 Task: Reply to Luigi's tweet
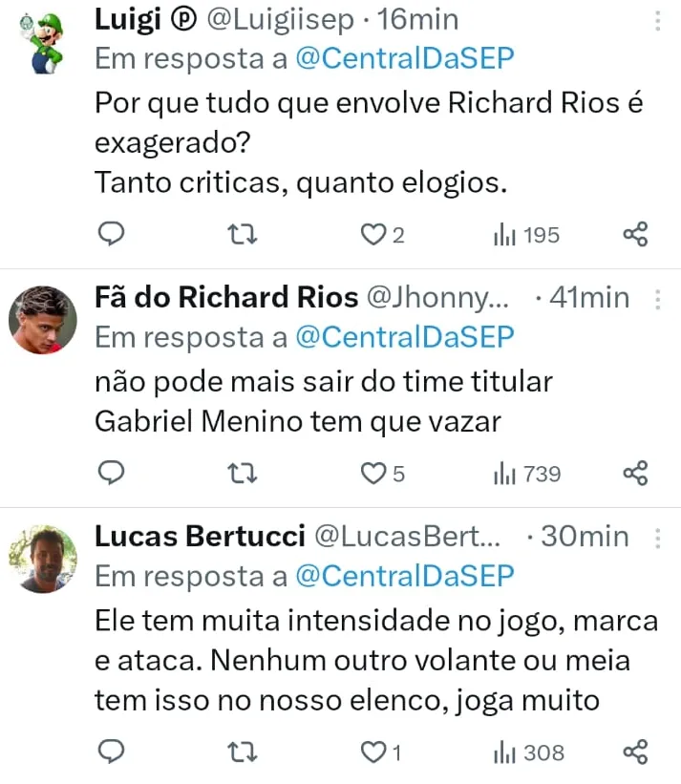point(112,234)
